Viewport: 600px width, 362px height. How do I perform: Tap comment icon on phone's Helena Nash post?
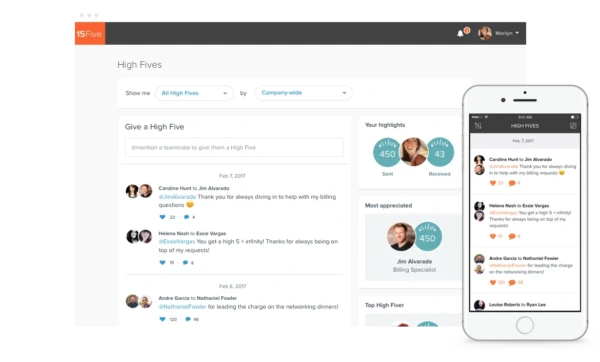tap(512, 236)
